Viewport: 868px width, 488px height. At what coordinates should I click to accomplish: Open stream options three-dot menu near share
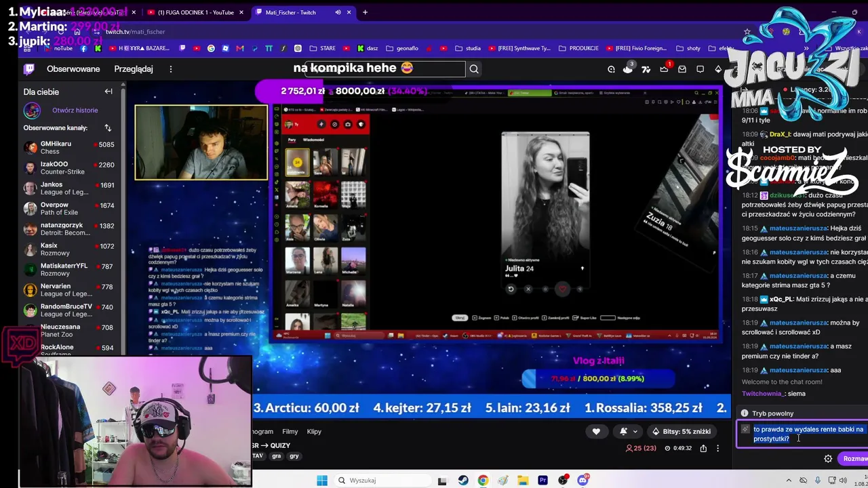[x=717, y=448]
